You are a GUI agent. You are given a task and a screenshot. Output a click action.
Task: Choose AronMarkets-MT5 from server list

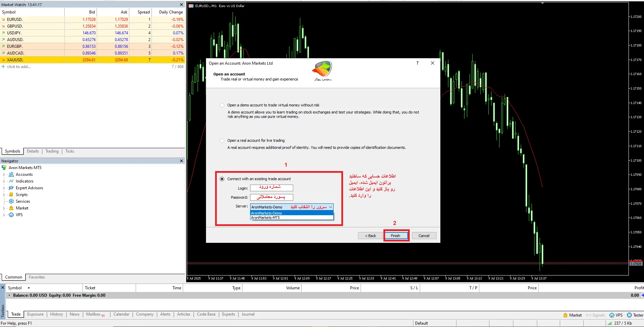tap(266, 218)
